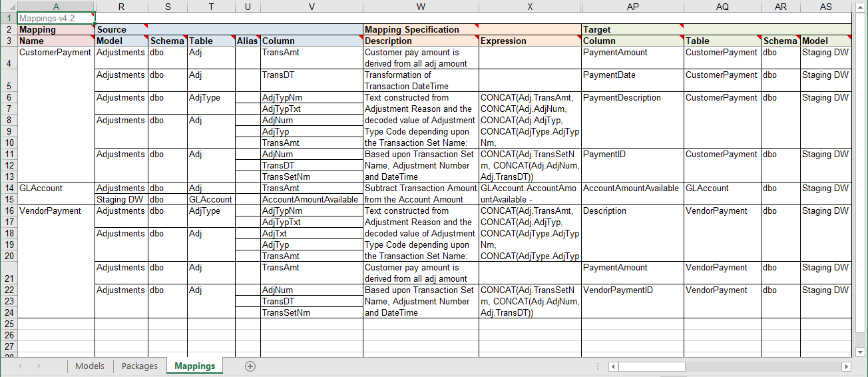Click the vertical scrollbar up arrow
Image resolution: width=868 pixels, height=377 pixels.
(859, 7)
